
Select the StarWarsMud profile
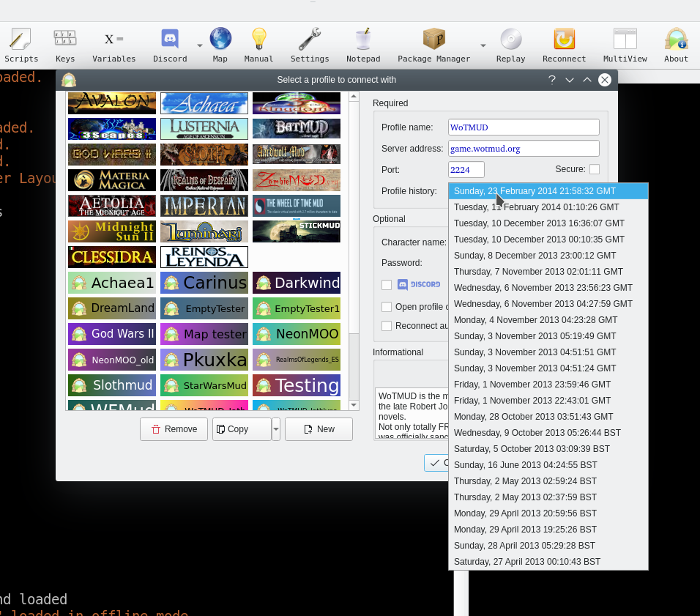[204, 385]
